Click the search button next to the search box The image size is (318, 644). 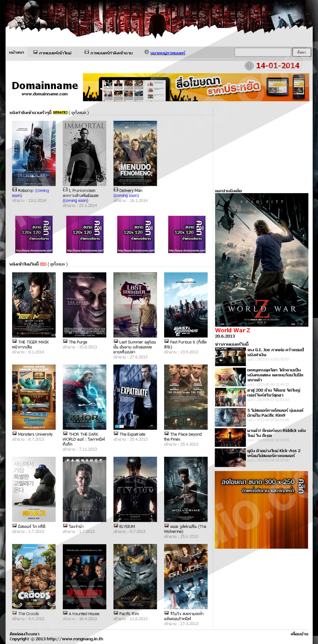coord(302,52)
